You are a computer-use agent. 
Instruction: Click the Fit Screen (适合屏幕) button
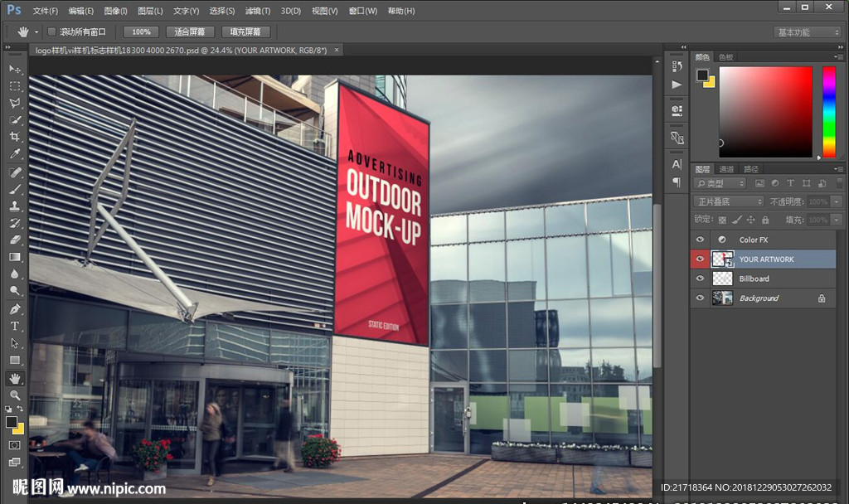tap(190, 31)
